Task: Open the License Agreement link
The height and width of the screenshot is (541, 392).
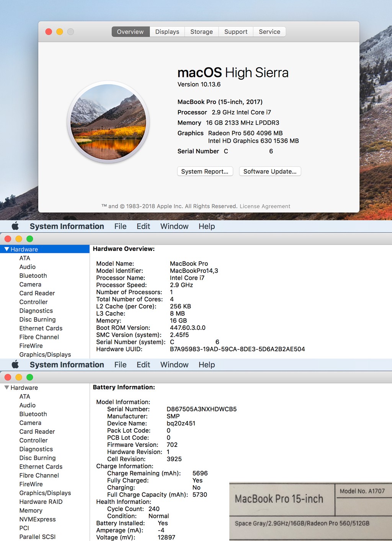Action: pos(265,206)
